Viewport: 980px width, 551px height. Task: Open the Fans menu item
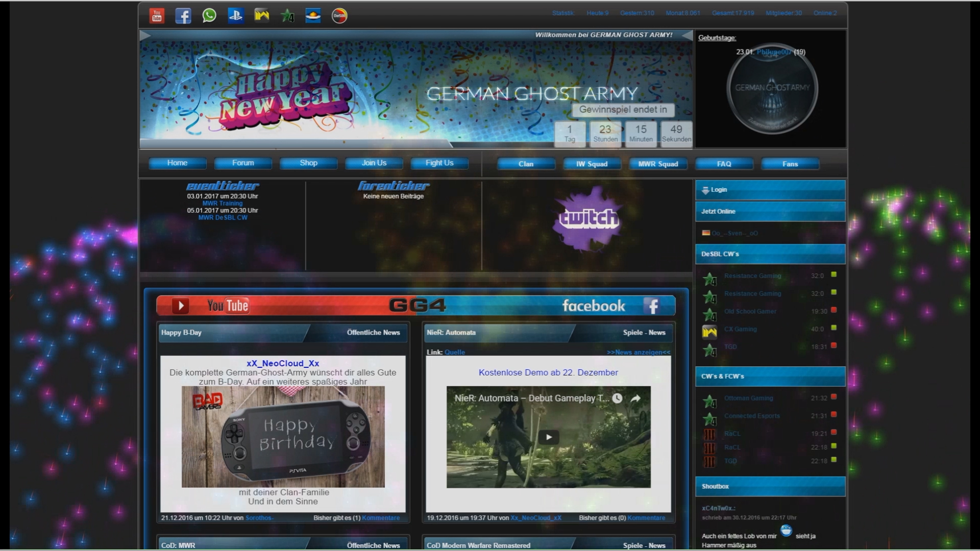tap(790, 164)
